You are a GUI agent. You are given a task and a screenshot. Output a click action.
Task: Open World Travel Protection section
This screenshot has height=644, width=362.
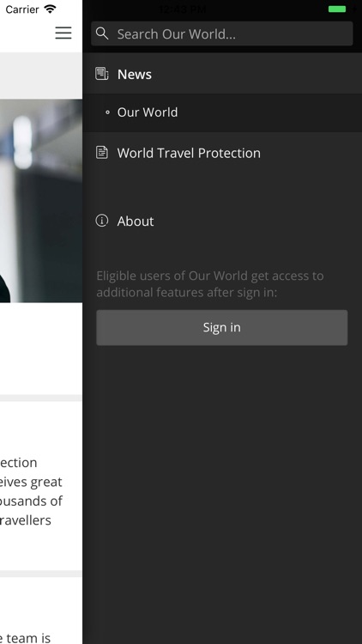click(x=222, y=153)
